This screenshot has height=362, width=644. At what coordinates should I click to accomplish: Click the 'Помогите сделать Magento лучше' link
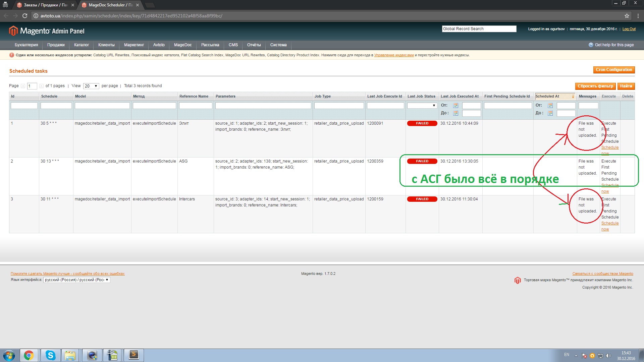click(x=67, y=274)
